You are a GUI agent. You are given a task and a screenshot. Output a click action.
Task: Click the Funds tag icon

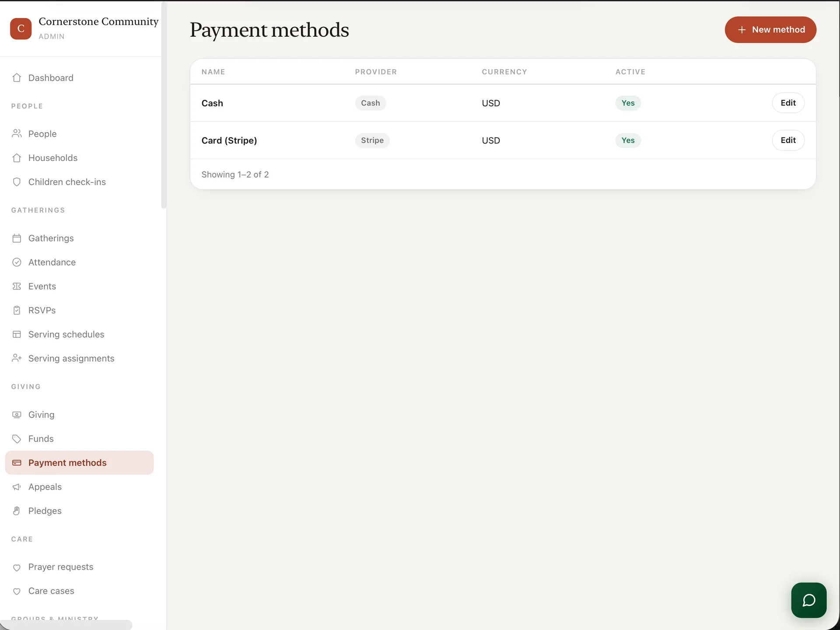[x=17, y=438]
